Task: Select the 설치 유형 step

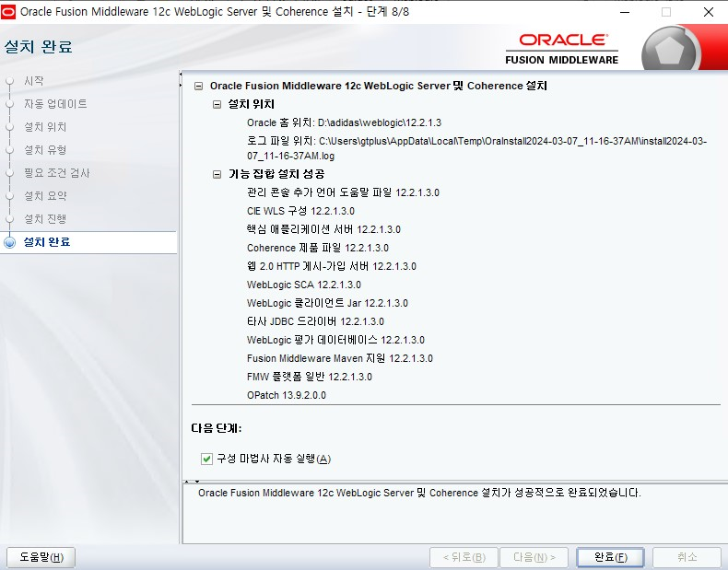Action: click(x=45, y=150)
